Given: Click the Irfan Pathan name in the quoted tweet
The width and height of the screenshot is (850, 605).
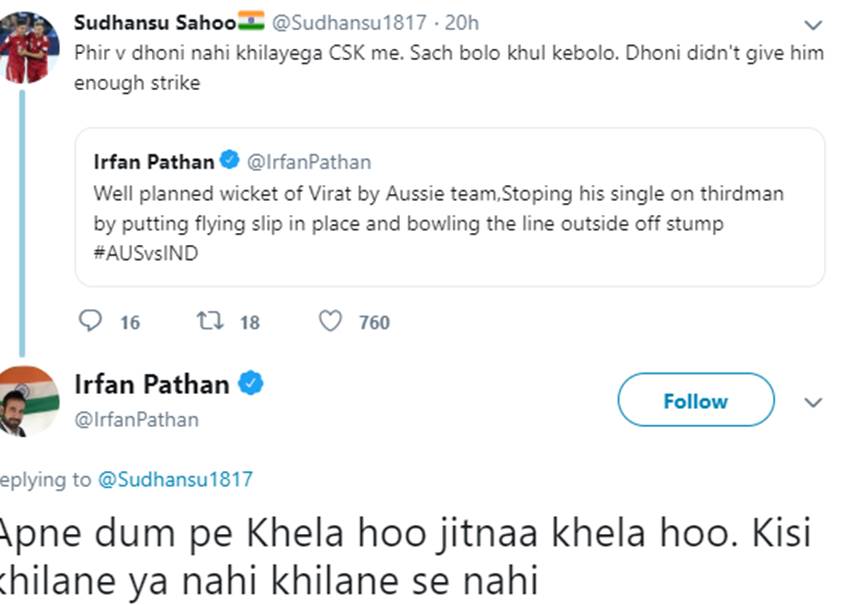Looking at the screenshot, I should (153, 161).
